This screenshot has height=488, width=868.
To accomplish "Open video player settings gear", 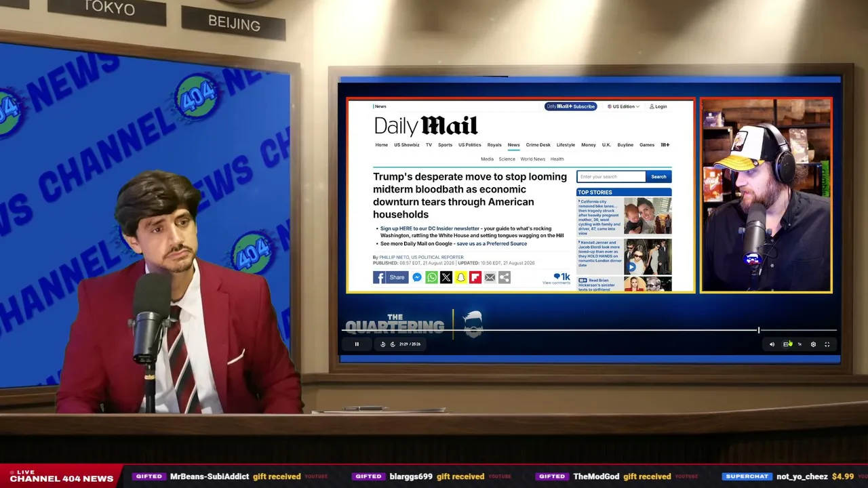I will coord(813,344).
